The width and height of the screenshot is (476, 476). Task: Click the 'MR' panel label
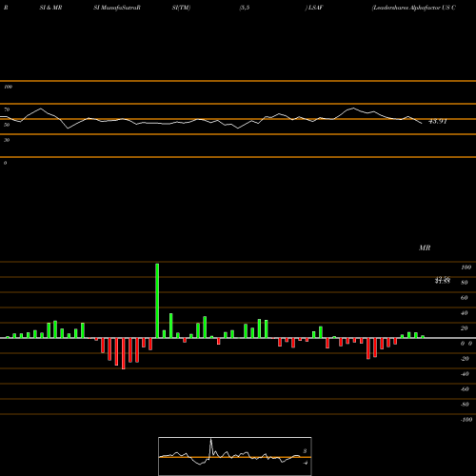click(425, 248)
